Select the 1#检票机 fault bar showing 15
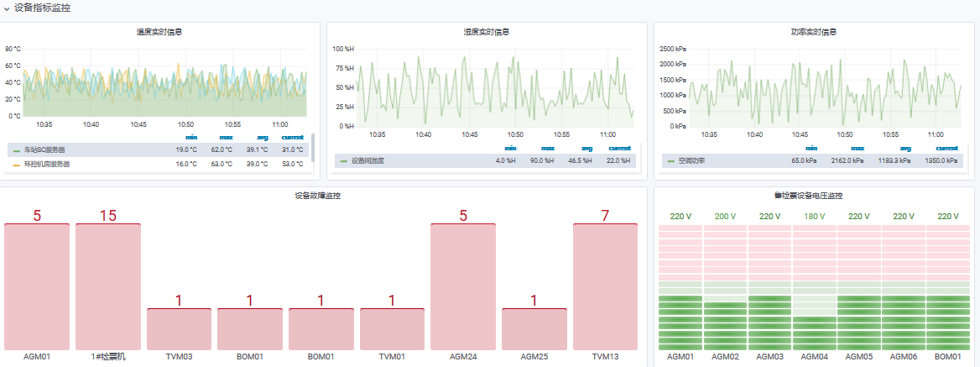The width and height of the screenshot is (980, 367). click(x=108, y=286)
